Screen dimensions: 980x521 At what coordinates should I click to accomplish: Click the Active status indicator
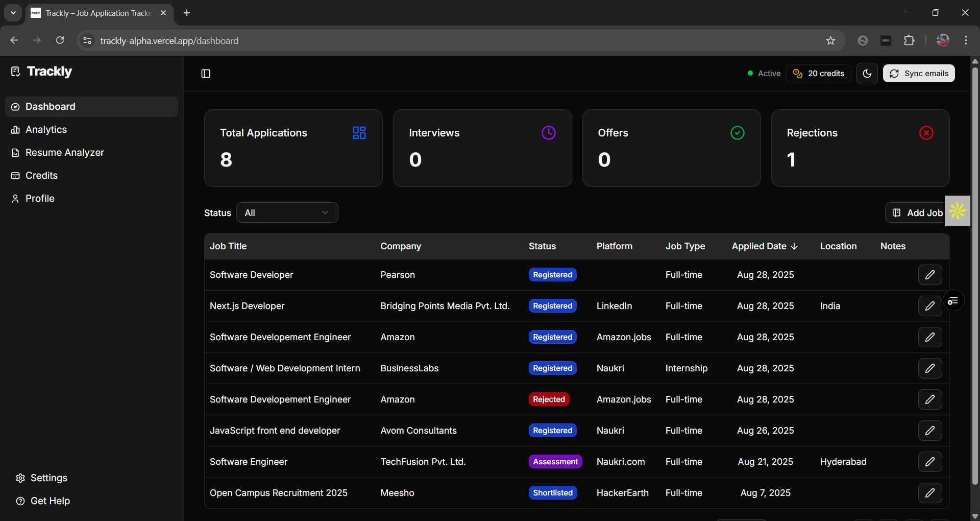pos(764,74)
